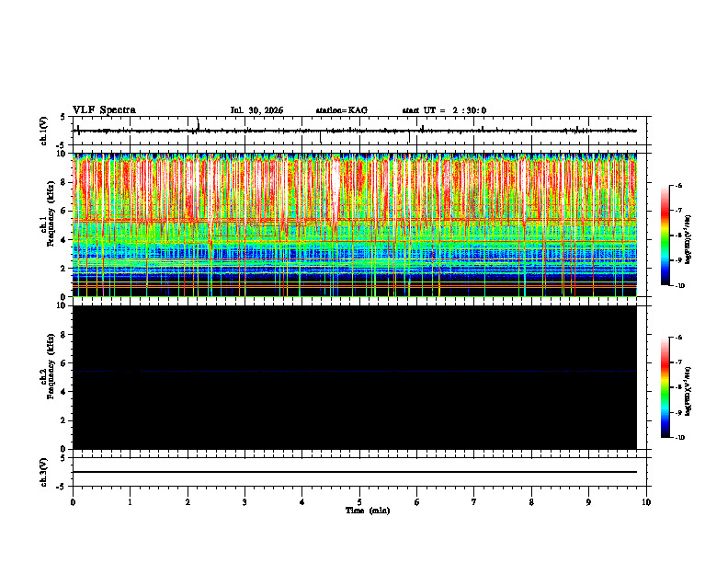Select the 9 minute tick on time axis

pyautogui.click(x=588, y=502)
